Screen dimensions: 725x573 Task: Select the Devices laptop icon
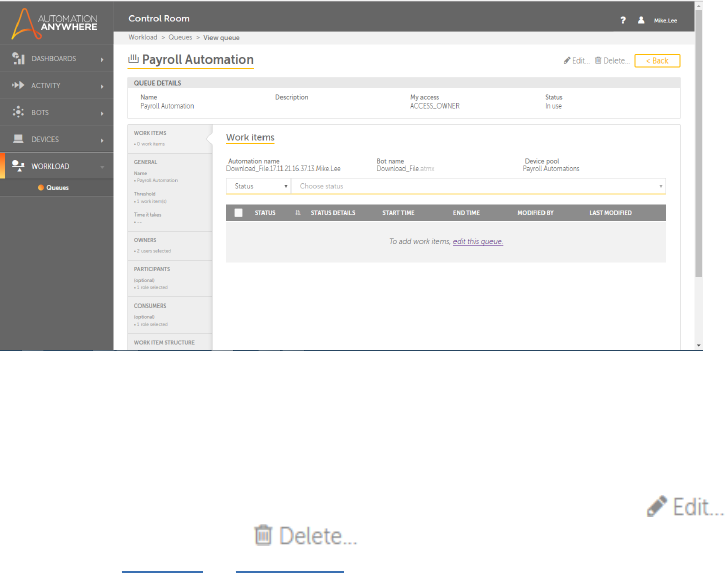tap(18, 139)
